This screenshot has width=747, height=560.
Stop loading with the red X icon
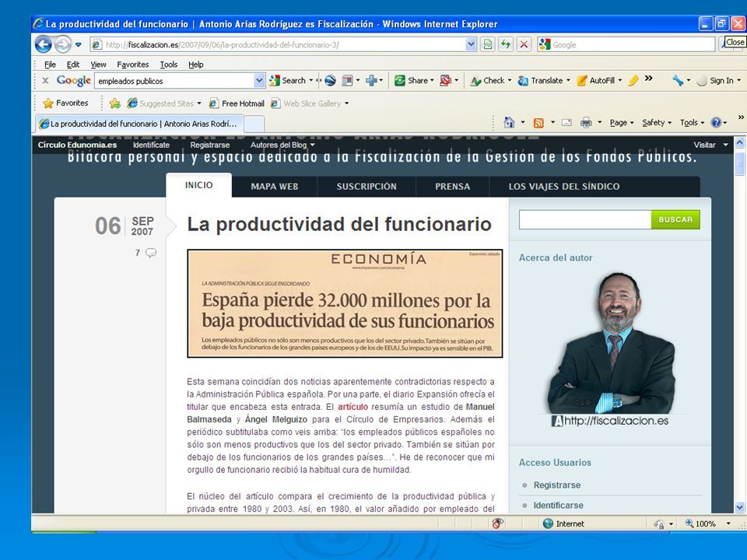click(524, 45)
